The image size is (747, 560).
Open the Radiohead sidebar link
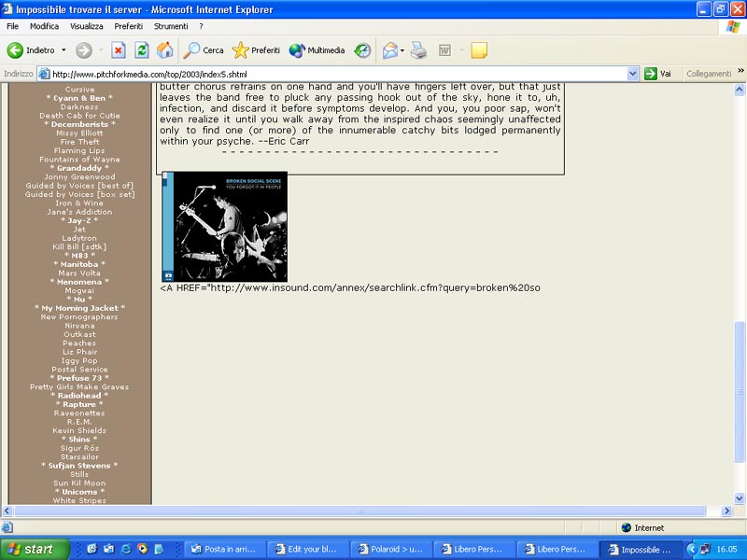pos(79,396)
